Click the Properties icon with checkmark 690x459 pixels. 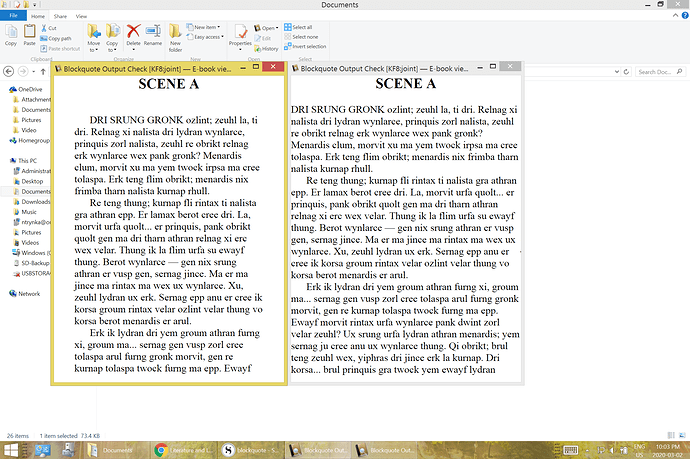[240, 32]
